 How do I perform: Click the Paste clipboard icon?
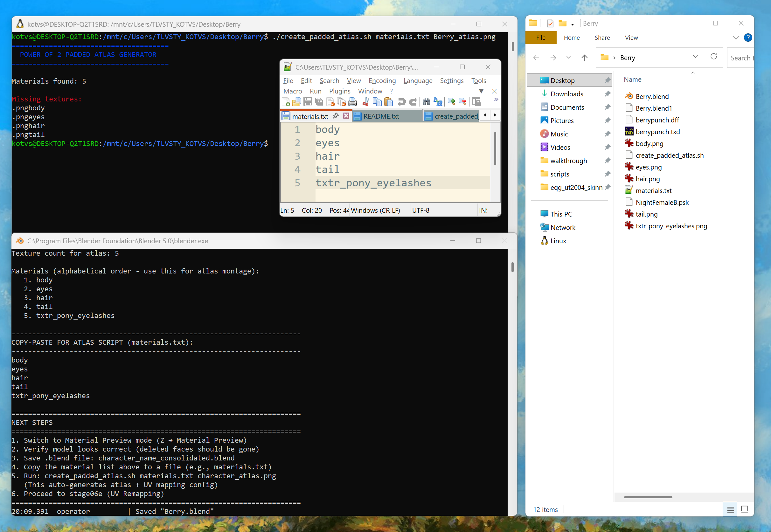pos(388,102)
